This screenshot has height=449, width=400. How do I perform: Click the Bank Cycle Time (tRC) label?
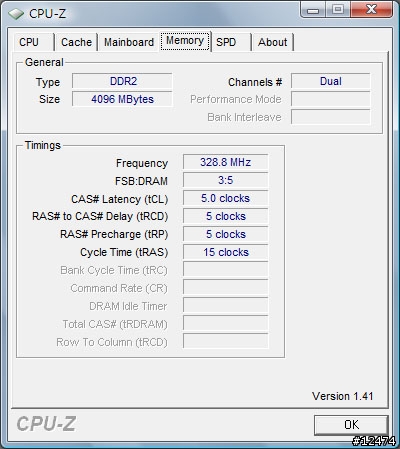click(114, 271)
